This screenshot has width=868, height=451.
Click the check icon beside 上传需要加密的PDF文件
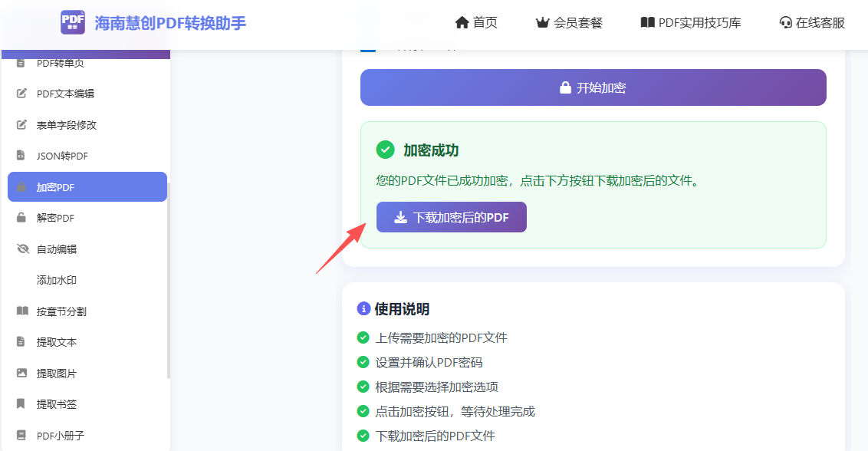(x=363, y=337)
